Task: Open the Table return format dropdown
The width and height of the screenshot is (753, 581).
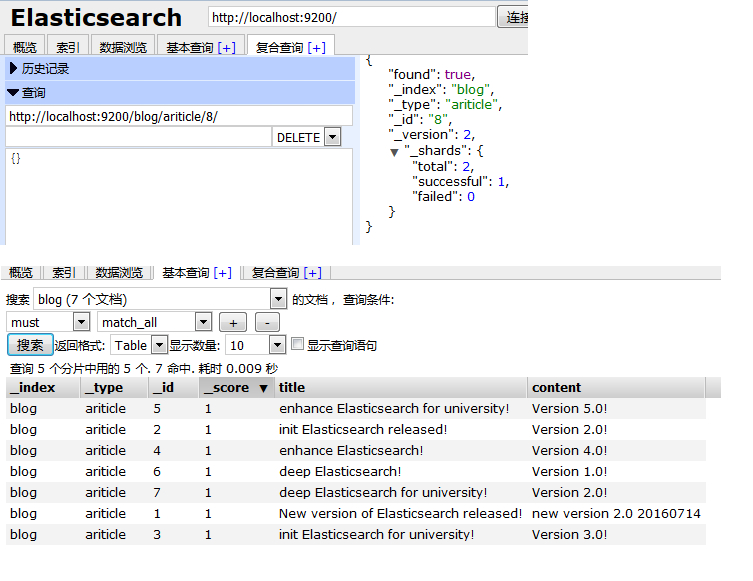Action: pos(159,345)
